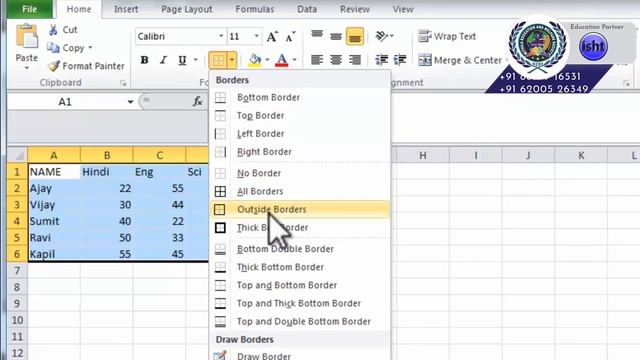This screenshot has width=640, height=360.
Task: Choose Top and Bottom Border option
Action: (300, 285)
